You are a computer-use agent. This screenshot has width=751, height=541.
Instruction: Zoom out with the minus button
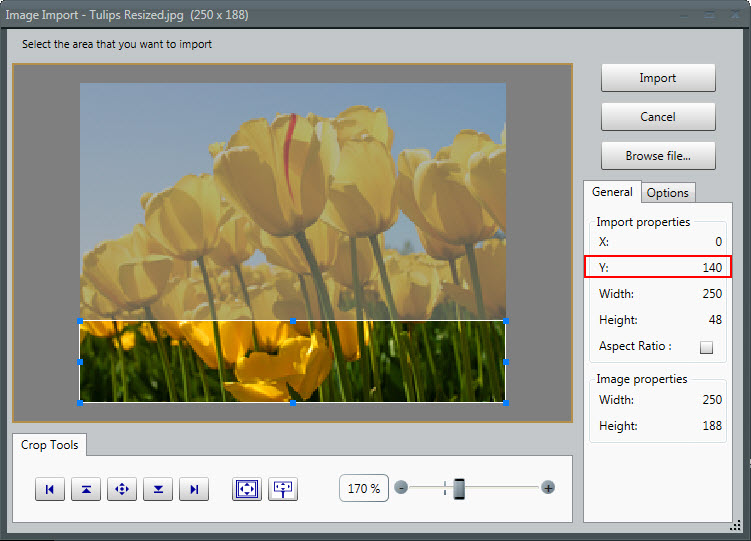pyautogui.click(x=401, y=488)
